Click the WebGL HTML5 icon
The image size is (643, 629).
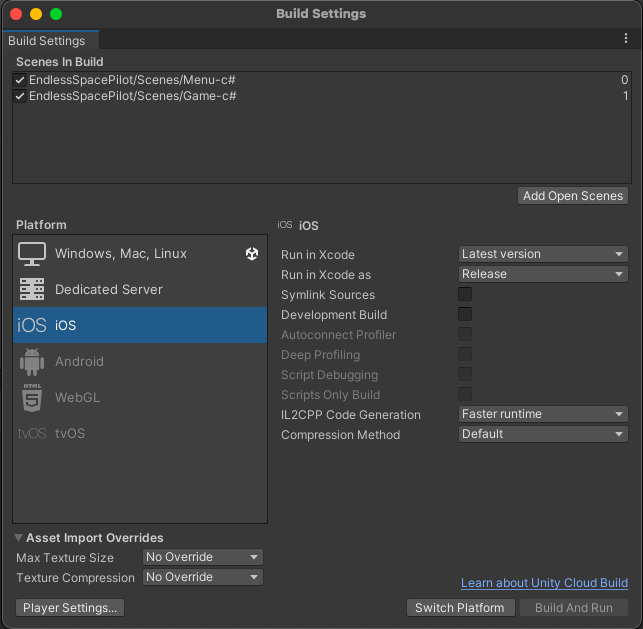tap(33, 398)
